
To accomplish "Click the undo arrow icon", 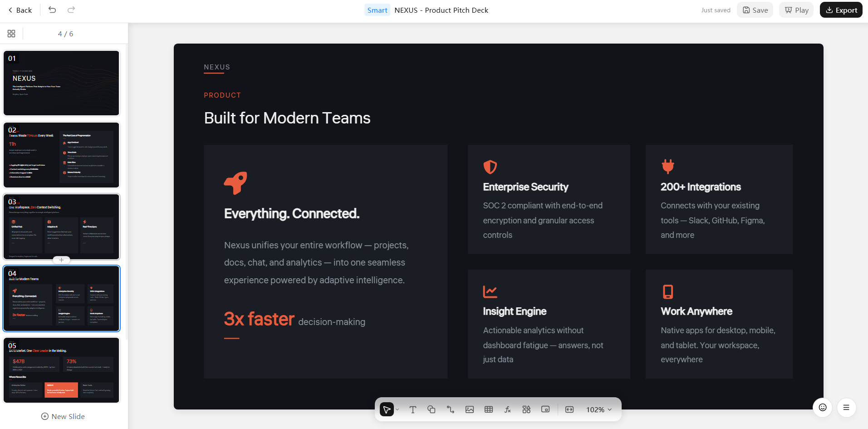I will pos(52,10).
